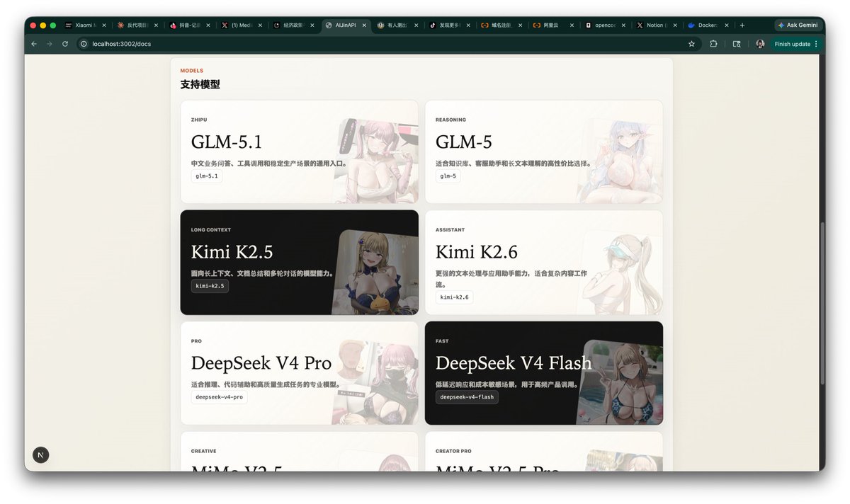Click the Kimi K2.5 card artwork thumbnail
The width and height of the screenshot is (850, 504).
point(375,272)
